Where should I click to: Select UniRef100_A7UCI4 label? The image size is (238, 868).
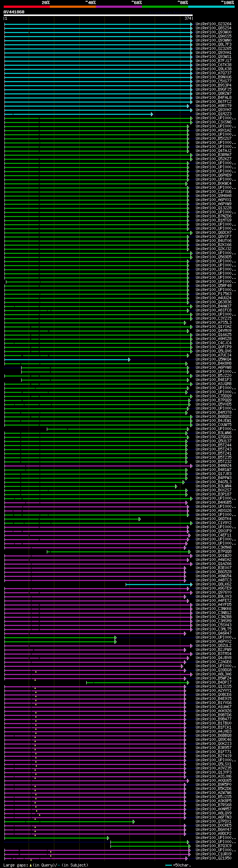(213, 355)
